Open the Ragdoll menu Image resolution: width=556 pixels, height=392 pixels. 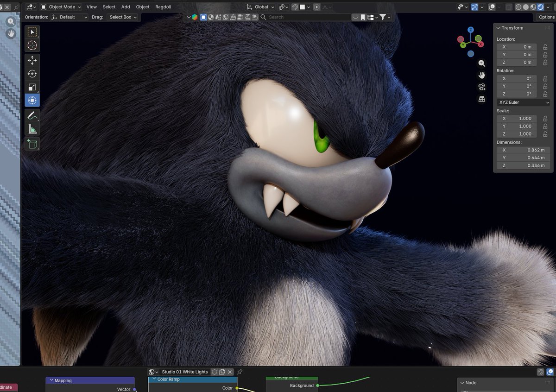[x=163, y=7]
